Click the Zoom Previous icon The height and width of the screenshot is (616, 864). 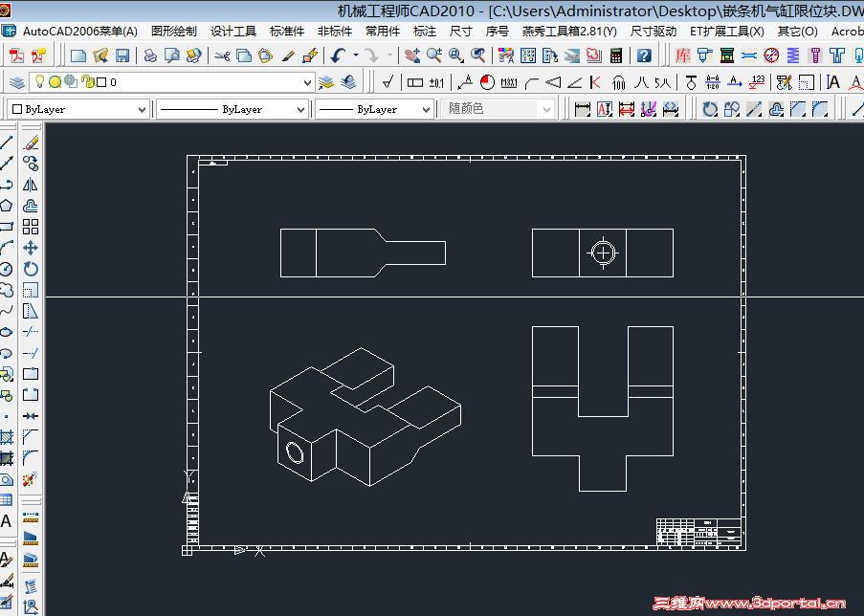478,55
